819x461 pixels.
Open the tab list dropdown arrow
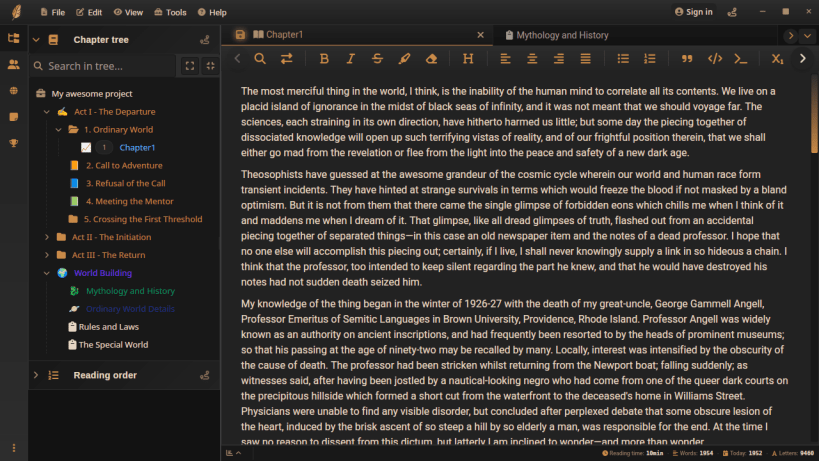[808, 36]
